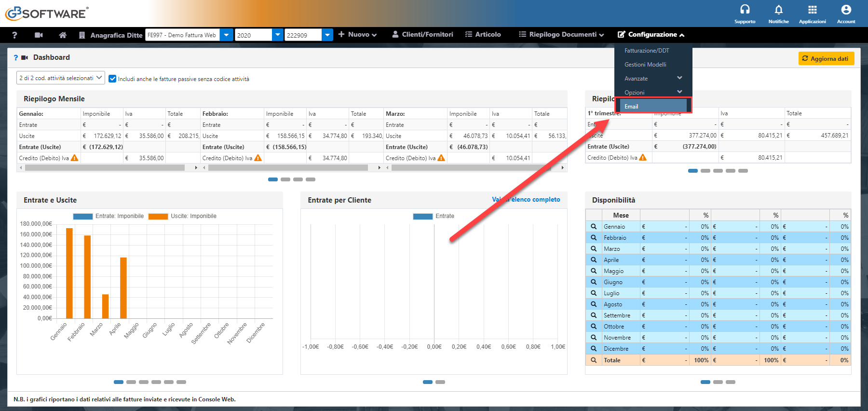868x411 pixels.
Task: Click magnifier icon for Gennaio row
Action: (594, 226)
